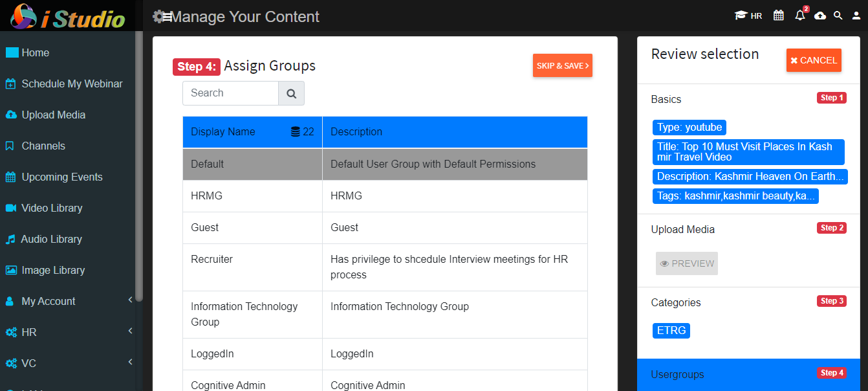Select the Default group row
This screenshot has height=391, width=868.
click(x=385, y=164)
